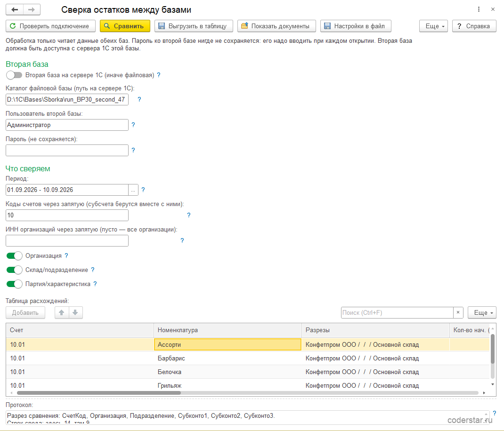Click the Номенклатура column header
The image size is (504, 431).
[x=228, y=330]
